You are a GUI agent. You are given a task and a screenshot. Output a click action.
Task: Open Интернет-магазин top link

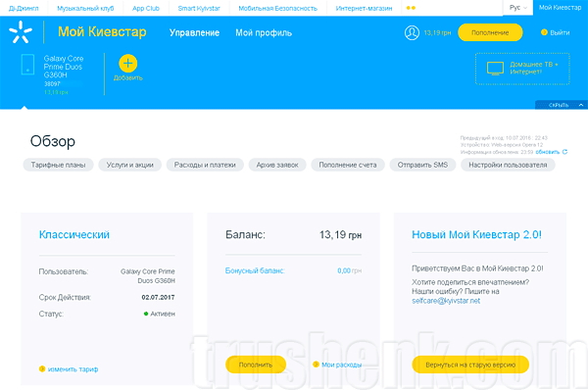point(364,8)
